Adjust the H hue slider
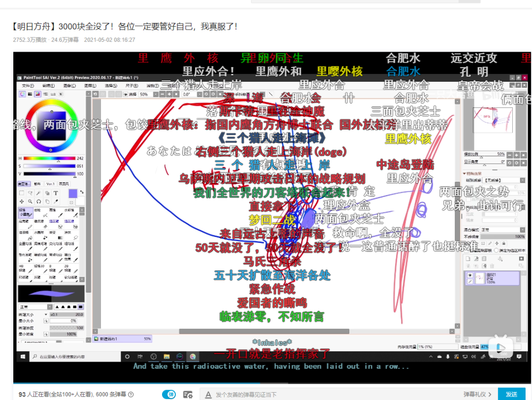The height and width of the screenshot is (400, 532). pyautogui.click(x=49, y=159)
